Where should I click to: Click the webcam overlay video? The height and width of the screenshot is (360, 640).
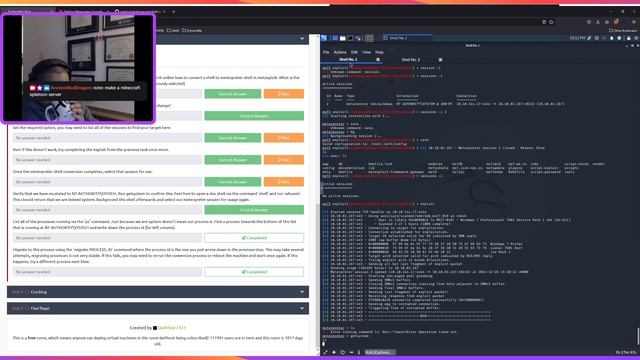(x=78, y=68)
